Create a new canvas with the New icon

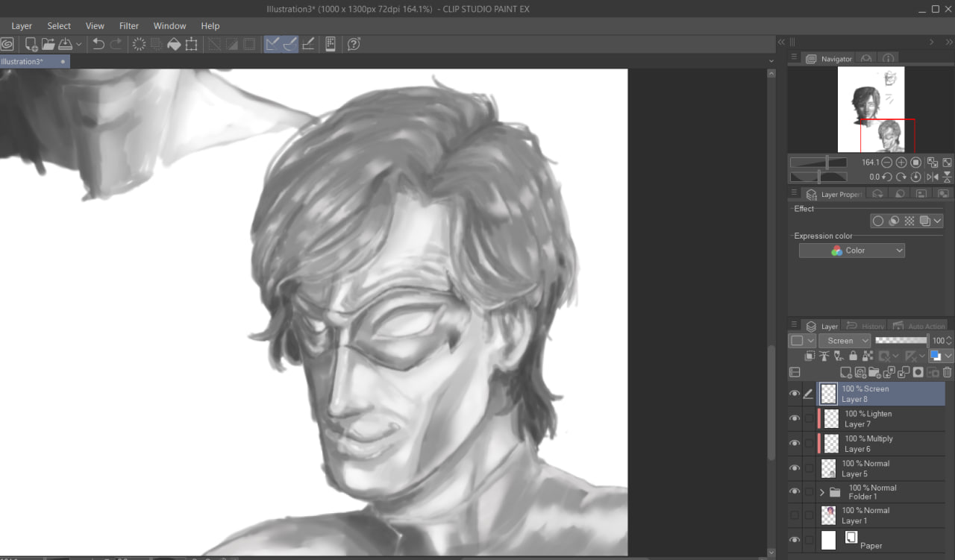pyautogui.click(x=31, y=45)
